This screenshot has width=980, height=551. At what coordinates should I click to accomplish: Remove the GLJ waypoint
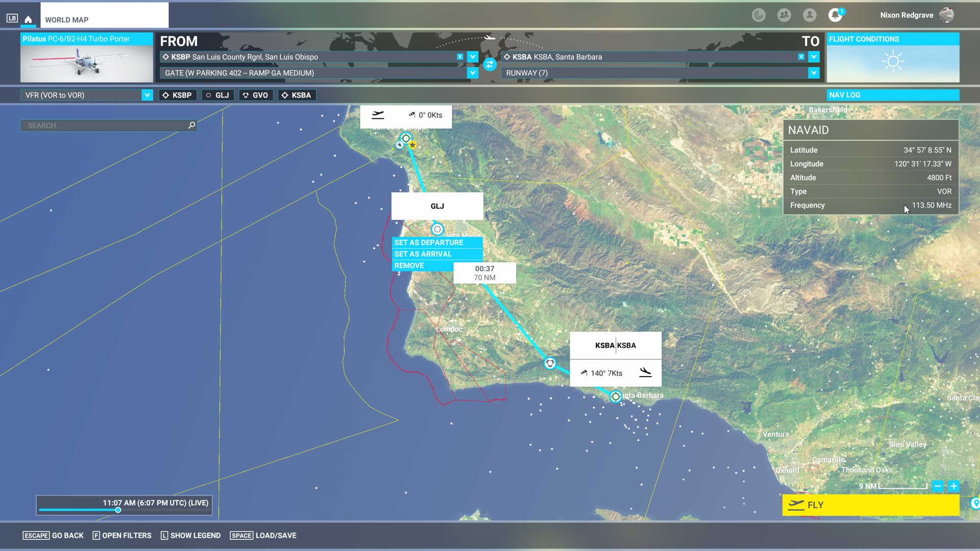click(409, 266)
